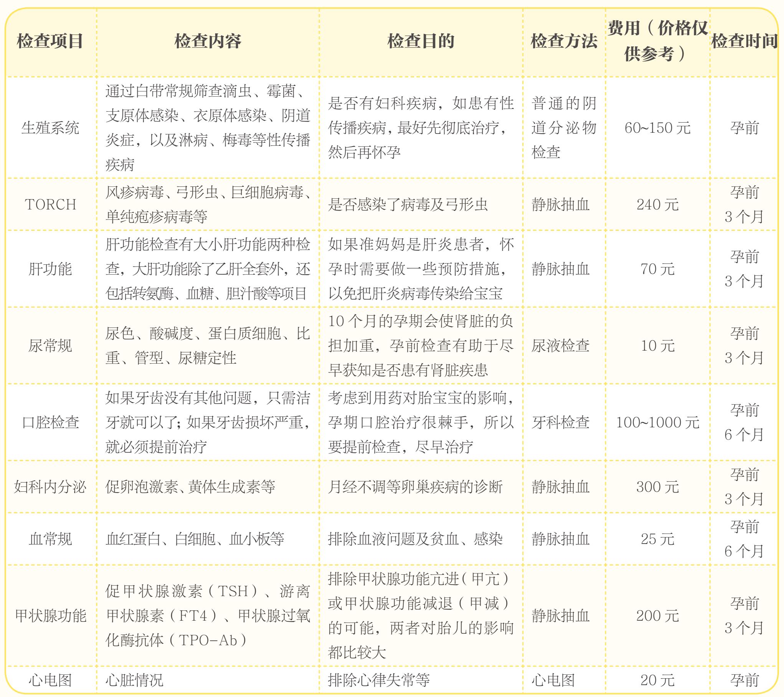Click the 风疹病毒、弓形虫 content cell

tap(208, 204)
